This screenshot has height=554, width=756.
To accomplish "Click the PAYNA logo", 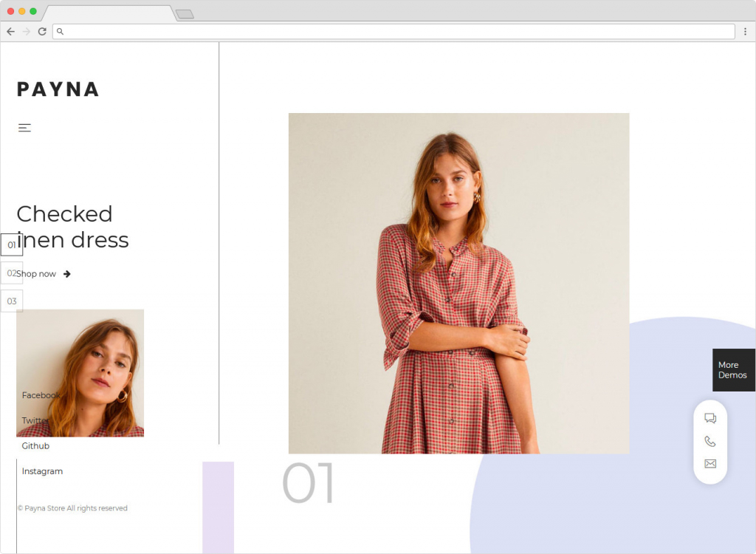I will click(x=58, y=89).
